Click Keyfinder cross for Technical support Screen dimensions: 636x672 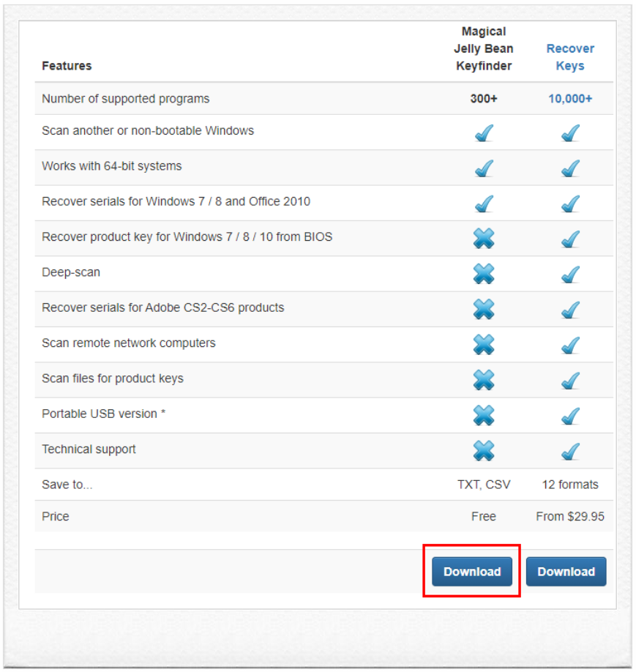484,451
